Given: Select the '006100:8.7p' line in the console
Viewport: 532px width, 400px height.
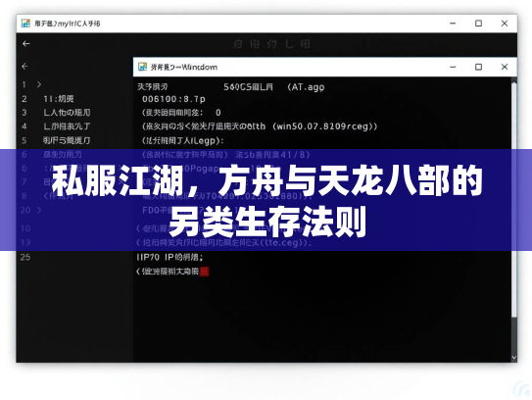Looking at the screenshot, I should 173,99.
